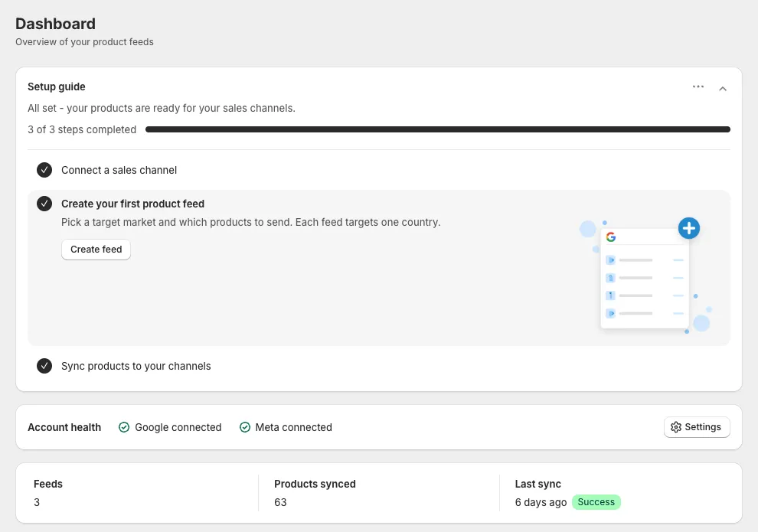Open Settings in the Account health card
Viewport: 758px width, 532px height.
tap(697, 427)
